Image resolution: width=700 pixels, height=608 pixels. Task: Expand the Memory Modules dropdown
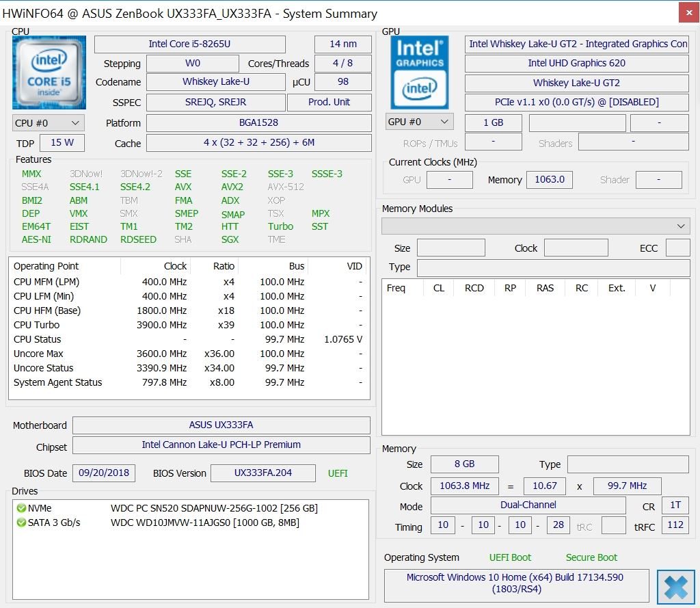click(536, 226)
